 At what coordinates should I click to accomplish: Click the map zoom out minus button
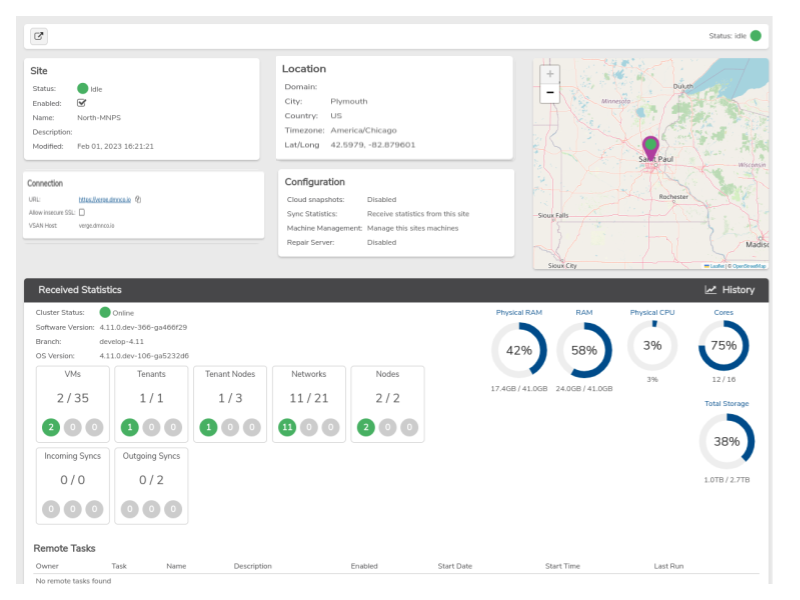(549, 93)
